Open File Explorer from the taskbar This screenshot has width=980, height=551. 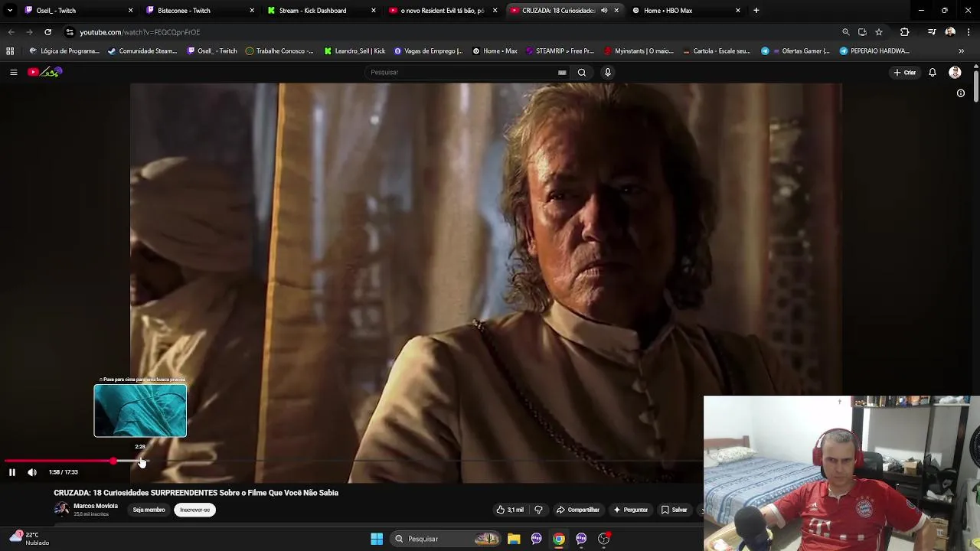coord(514,539)
